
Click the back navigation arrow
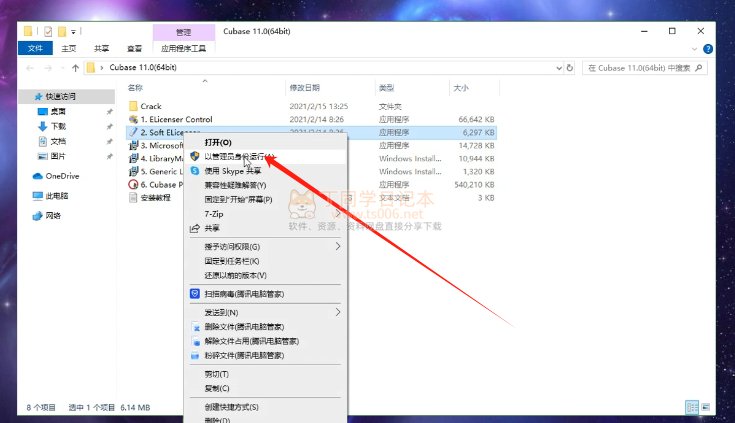click(30, 68)
